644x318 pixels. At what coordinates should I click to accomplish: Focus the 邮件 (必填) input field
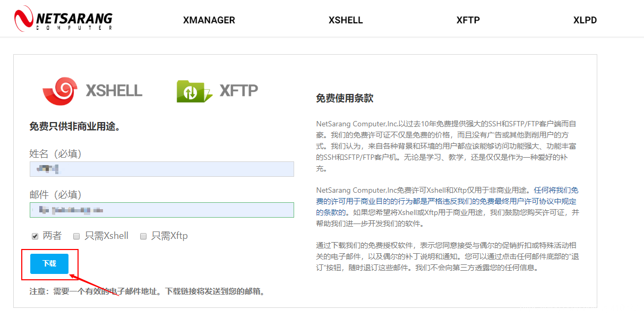pyautogui.click(x=162, y=210)
